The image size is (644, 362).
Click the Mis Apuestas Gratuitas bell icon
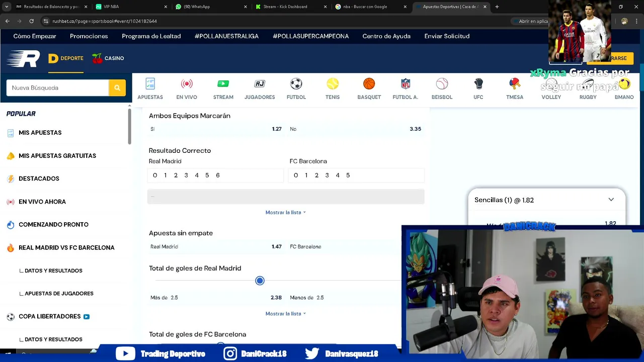pos(11,156)
